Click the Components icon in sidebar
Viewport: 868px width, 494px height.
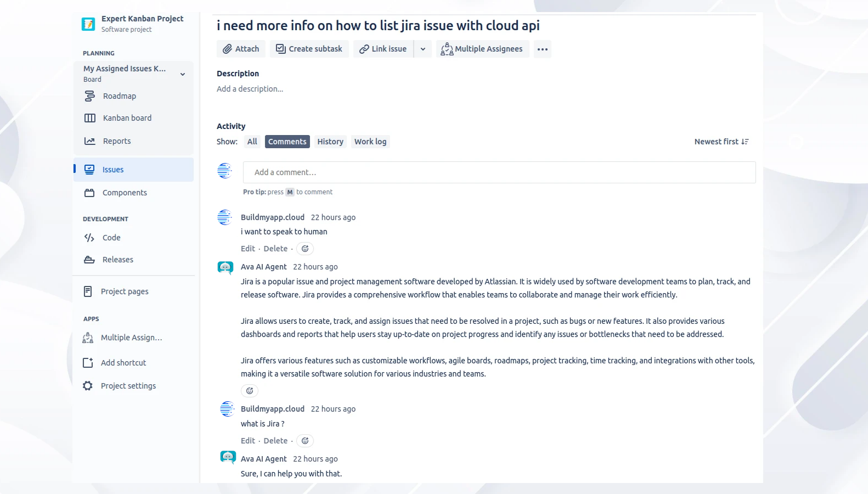coord(89,193)
